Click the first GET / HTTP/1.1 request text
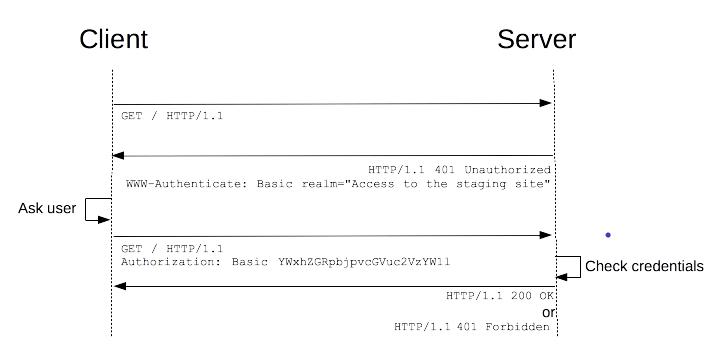Viewport: 715px width, 362px height. click(172, 116)
